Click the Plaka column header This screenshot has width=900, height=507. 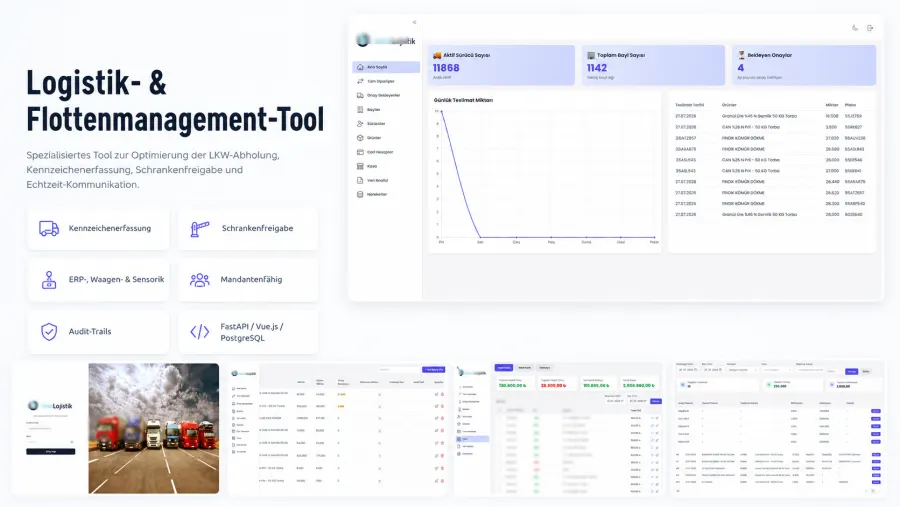pos(851,105)
